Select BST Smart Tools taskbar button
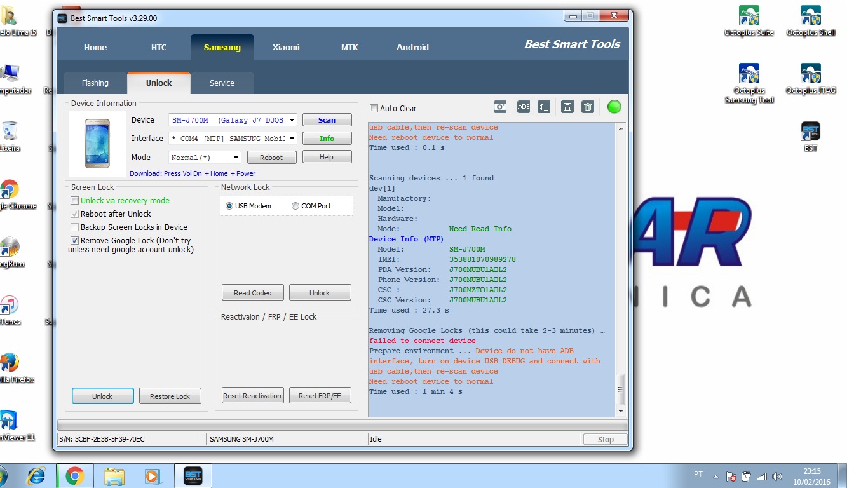This screenshot has height=488, width=868. 193,475
